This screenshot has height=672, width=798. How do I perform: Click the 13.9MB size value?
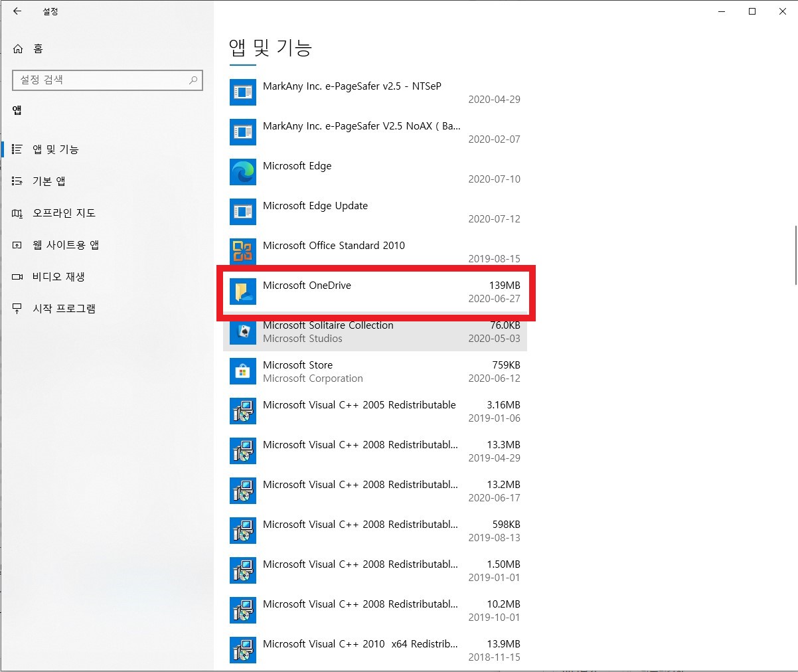[x=503, y=644]
